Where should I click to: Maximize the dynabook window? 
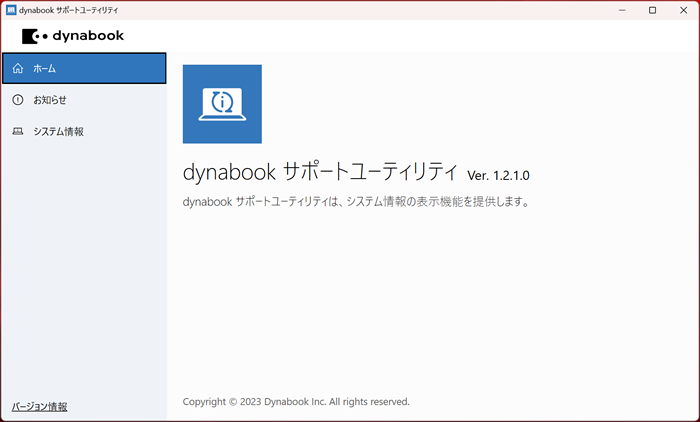coord(652,10)
